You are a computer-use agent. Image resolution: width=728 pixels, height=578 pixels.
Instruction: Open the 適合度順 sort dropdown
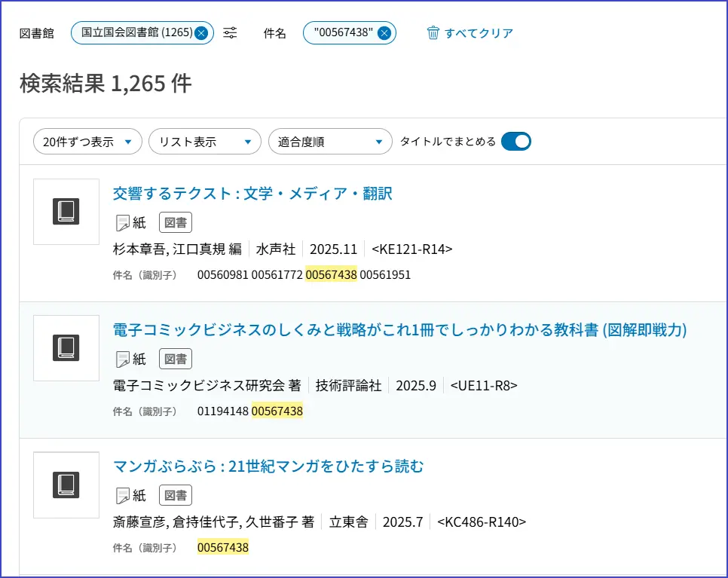(x=330, y=142)
